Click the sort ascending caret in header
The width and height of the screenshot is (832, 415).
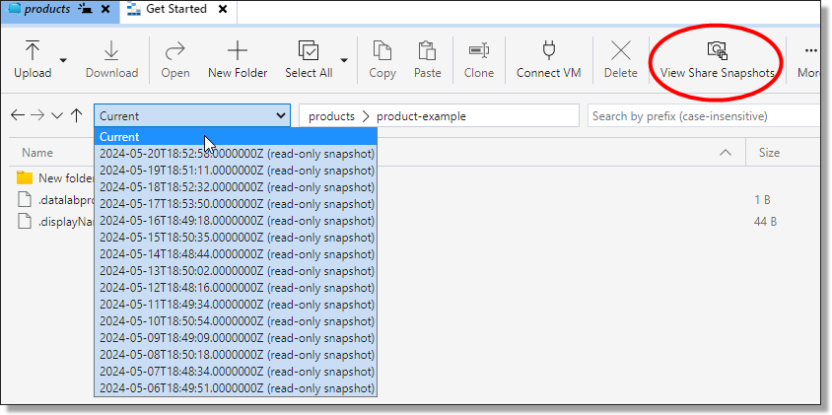click(x=725, y=153)
